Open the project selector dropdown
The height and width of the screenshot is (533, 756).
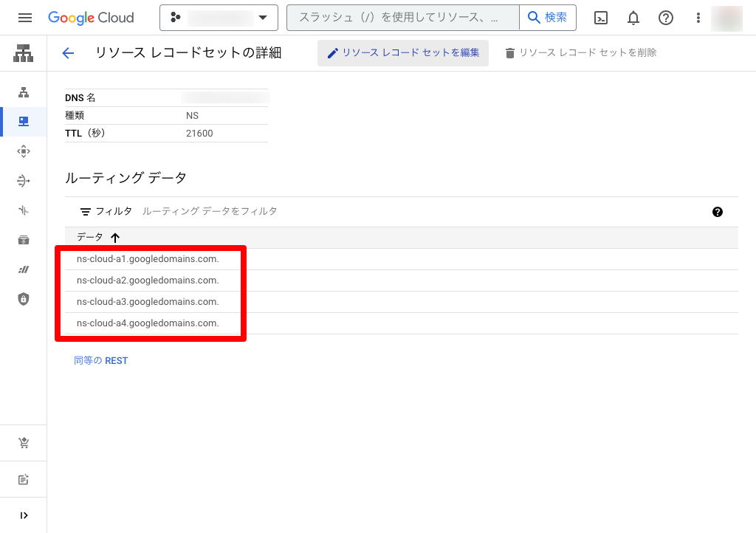218,17
